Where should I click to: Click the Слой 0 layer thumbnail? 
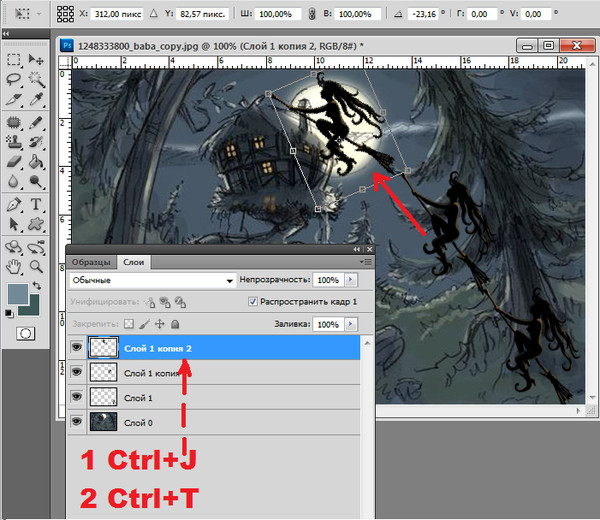click(103, 422)
